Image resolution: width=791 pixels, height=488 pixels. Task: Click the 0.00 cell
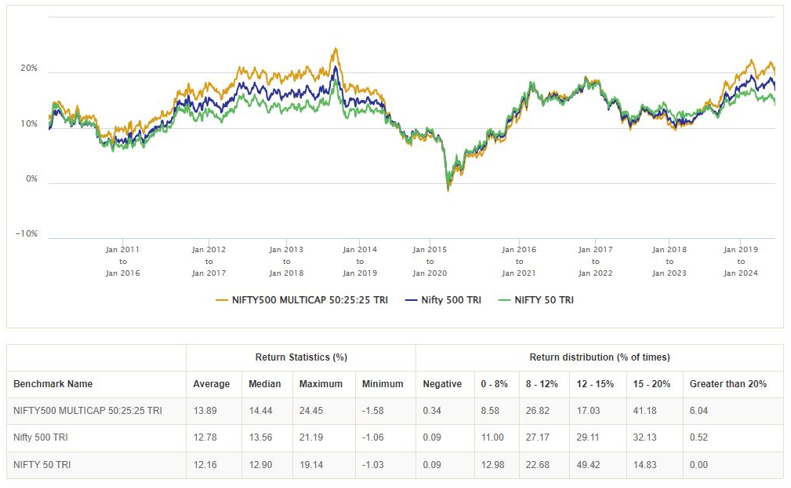tap(699, 465)
